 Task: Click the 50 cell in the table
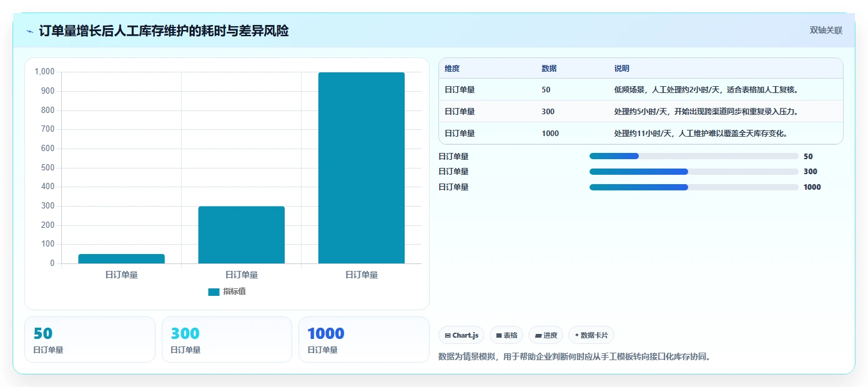pyautogui.click(x=546, y=90)
